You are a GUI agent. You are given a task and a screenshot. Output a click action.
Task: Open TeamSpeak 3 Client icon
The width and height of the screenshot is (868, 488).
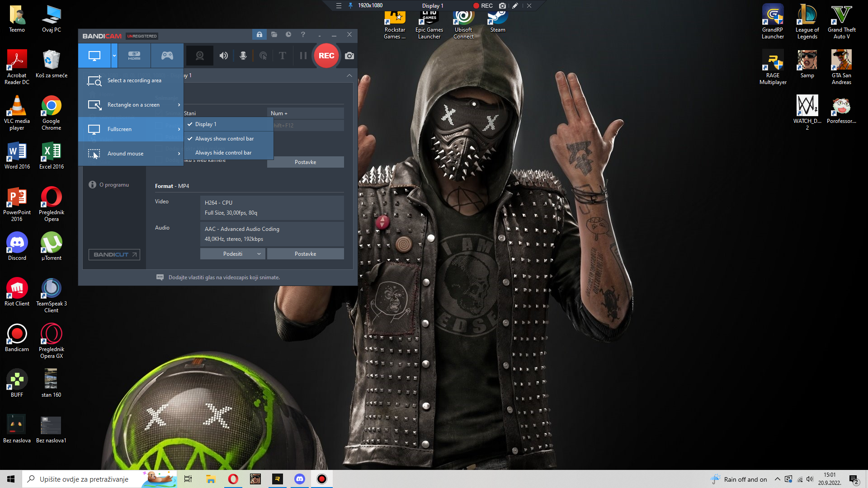click(51, 296)
